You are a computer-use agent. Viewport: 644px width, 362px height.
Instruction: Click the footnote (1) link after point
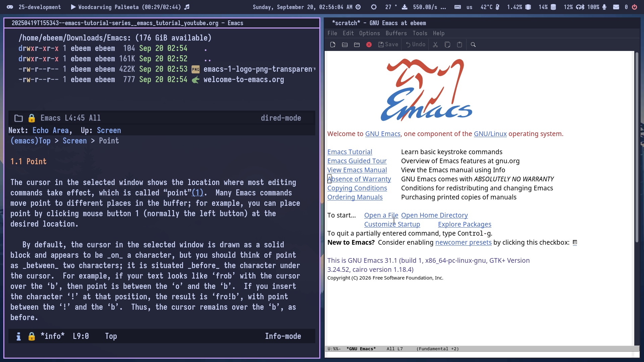198,193
